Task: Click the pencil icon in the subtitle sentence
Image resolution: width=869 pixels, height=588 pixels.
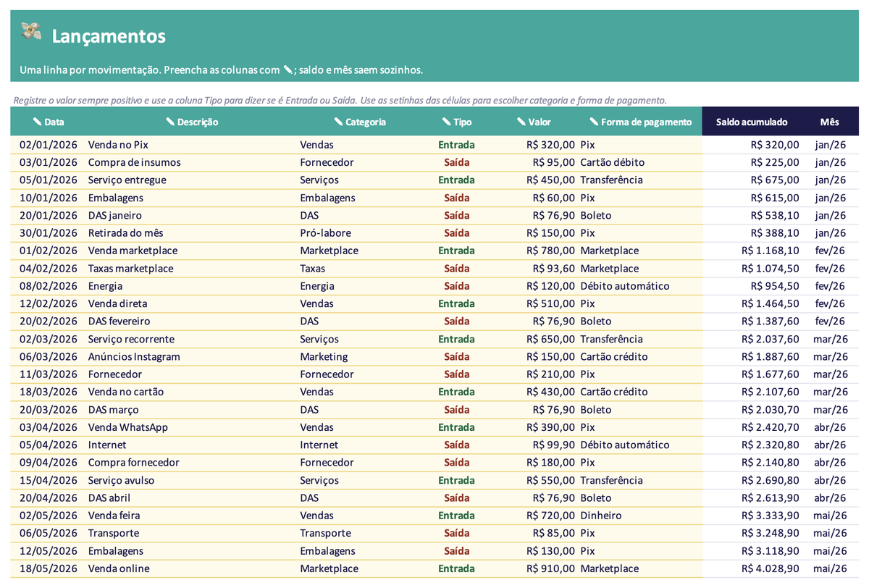Action: click(287, 70)
